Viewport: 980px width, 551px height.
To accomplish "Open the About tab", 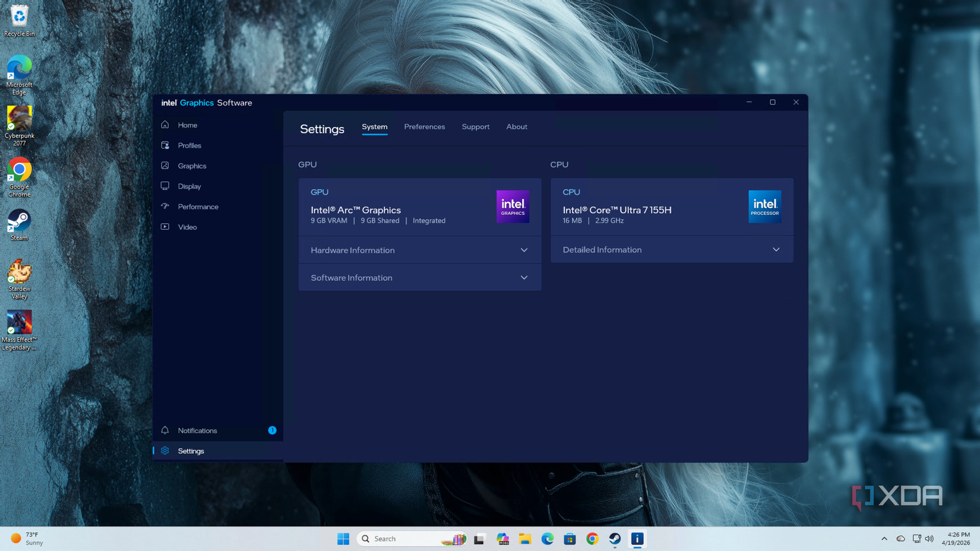I will tap(516, 127).
